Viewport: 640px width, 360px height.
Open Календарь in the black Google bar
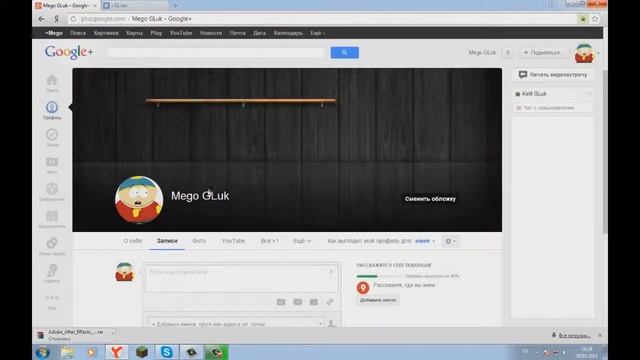tap(288, 33)
